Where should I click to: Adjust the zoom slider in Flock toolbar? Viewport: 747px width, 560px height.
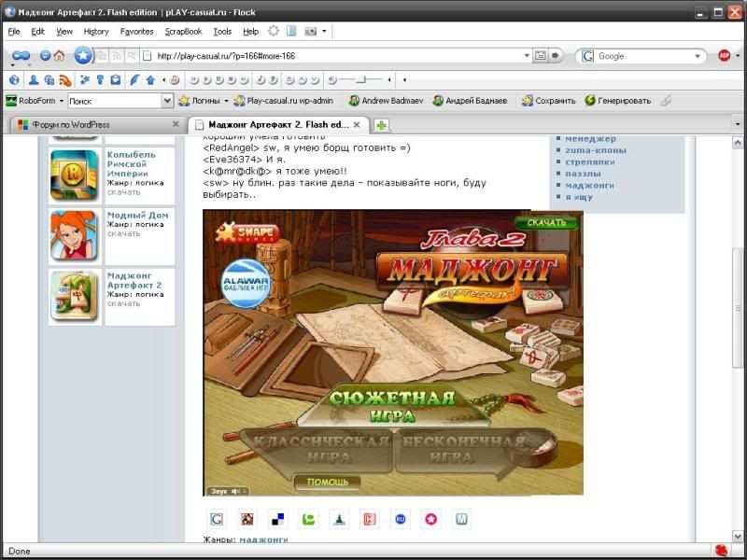tap(360, 80)
